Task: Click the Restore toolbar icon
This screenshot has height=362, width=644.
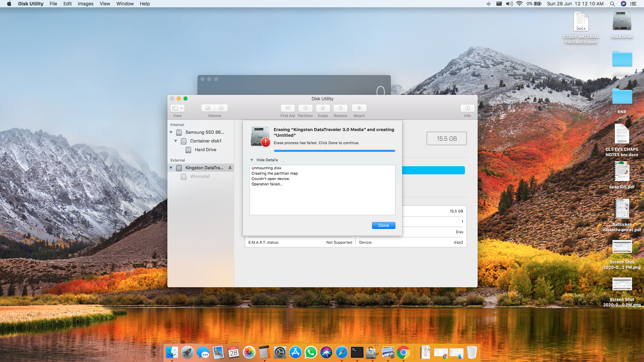Action: click(x=340, y=108)
